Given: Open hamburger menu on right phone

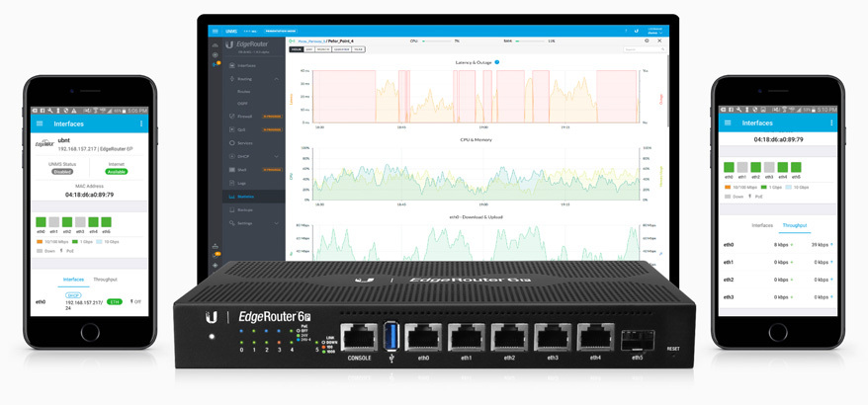Looking at the screenshot, I should 728,122.
